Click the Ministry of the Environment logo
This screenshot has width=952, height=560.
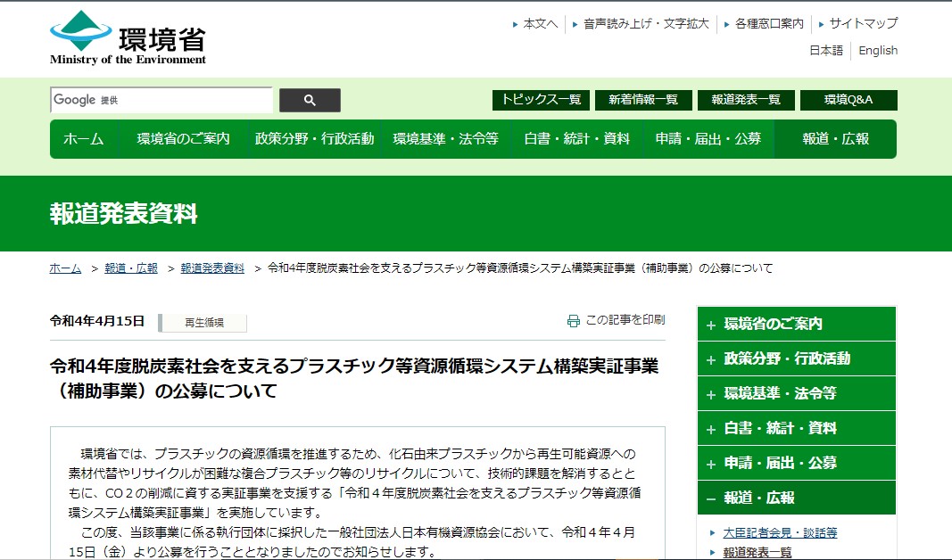(x=128, y=37)
